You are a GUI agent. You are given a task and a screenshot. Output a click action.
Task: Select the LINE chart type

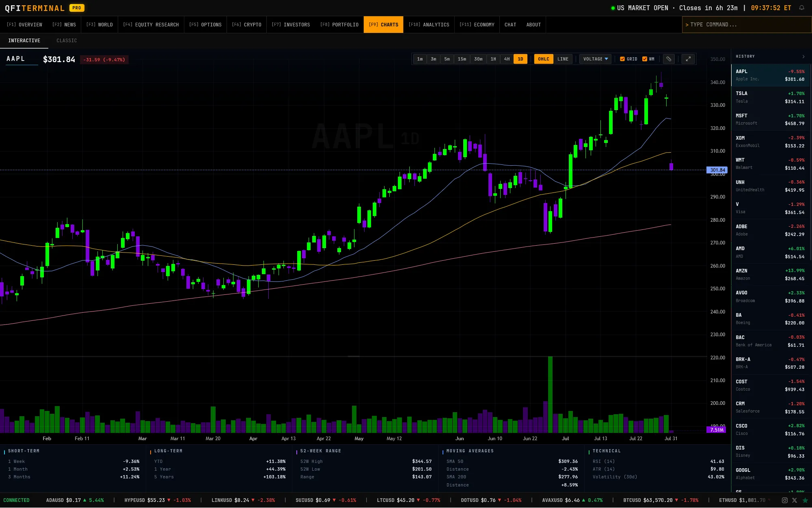[563, 59]
